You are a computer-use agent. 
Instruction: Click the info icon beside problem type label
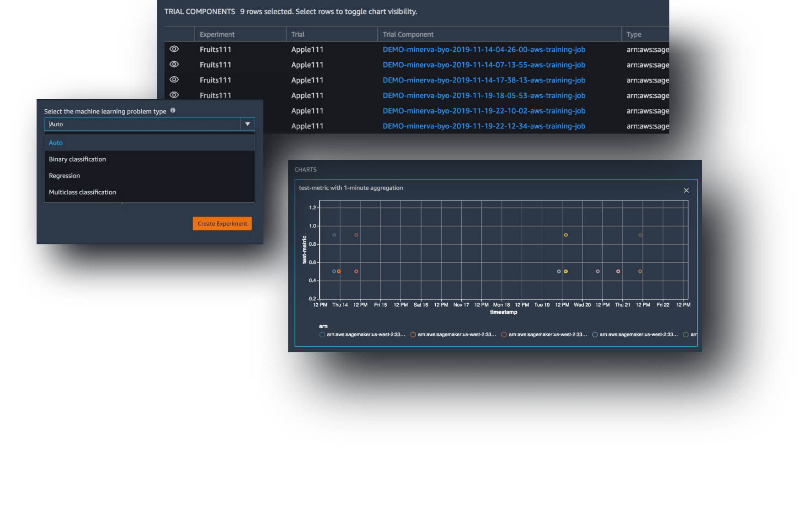pos(173,110)
